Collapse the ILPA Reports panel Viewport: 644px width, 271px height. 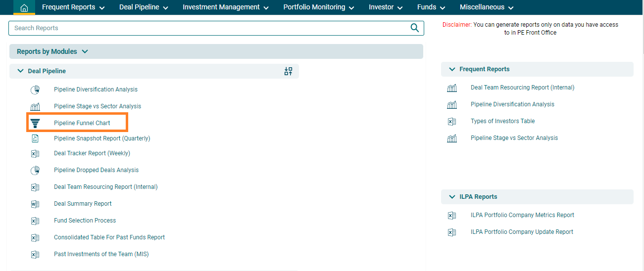coord(452,197)
